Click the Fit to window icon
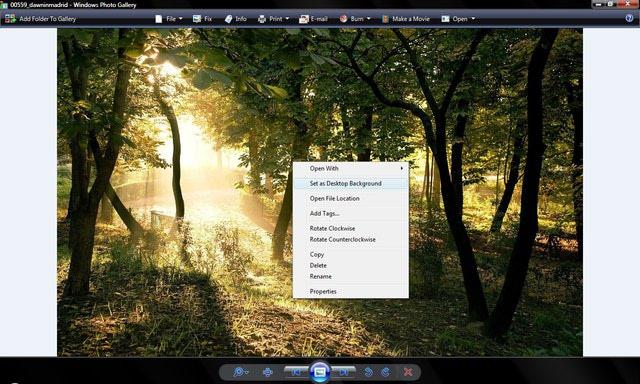Screen dimensions: 640x384 (267, 372)
